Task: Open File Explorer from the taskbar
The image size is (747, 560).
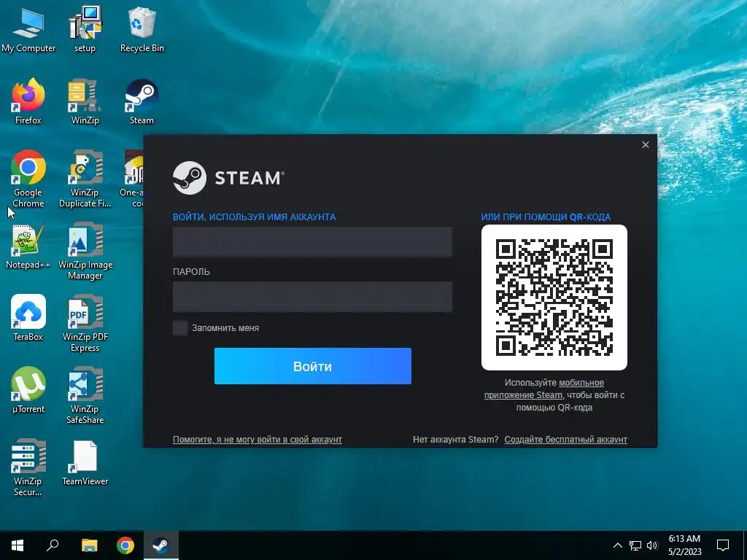Action: click(89, 545)
